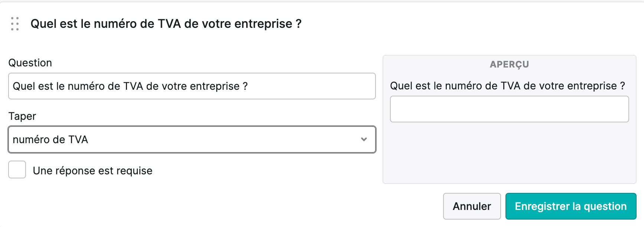Focus the Question text input field

point(192,86)
